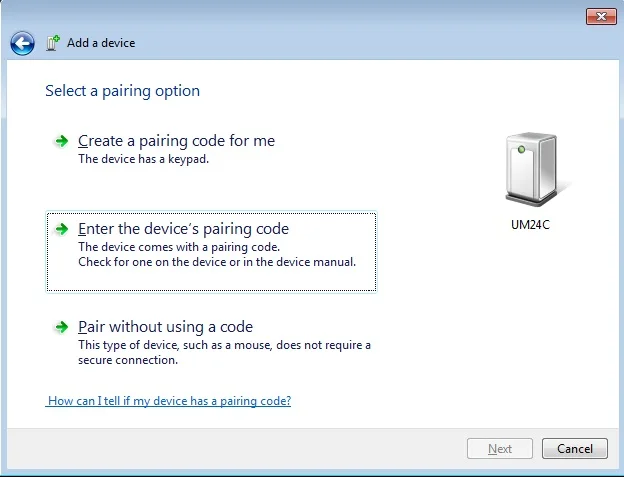Click the 'secure connection.' text line
Image resolution: width=624 pixels, height=477 pixels.
[x=128, y=360]
